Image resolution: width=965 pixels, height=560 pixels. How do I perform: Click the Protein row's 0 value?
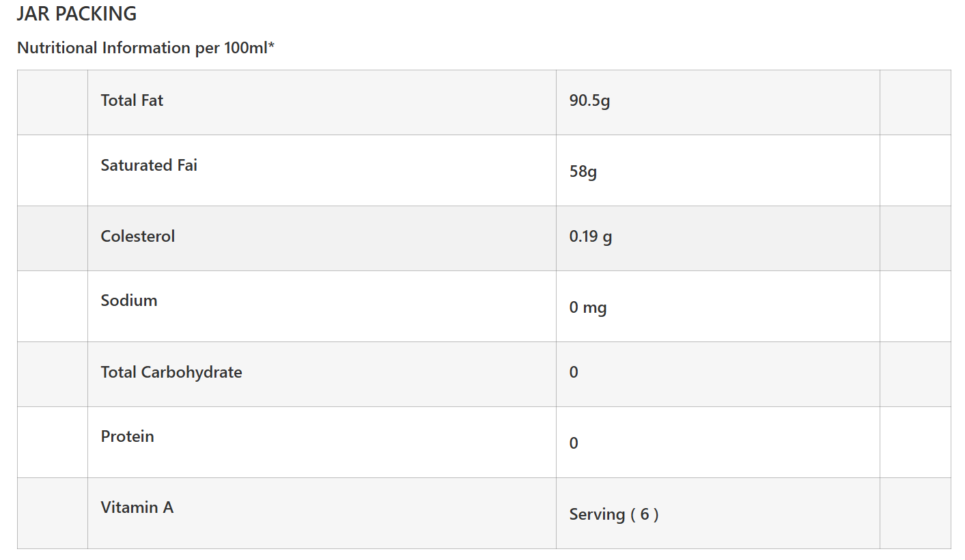click(x=574, y=443)
